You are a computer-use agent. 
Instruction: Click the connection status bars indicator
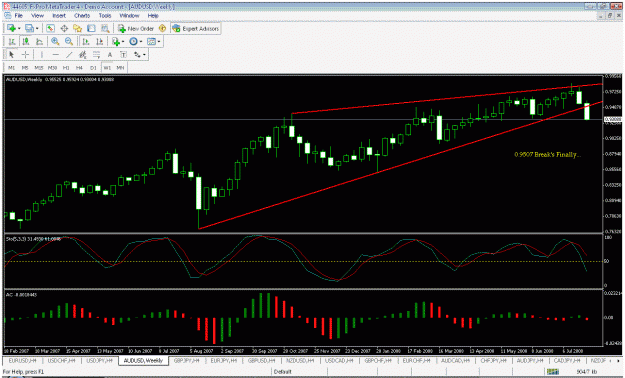(552, 372)
